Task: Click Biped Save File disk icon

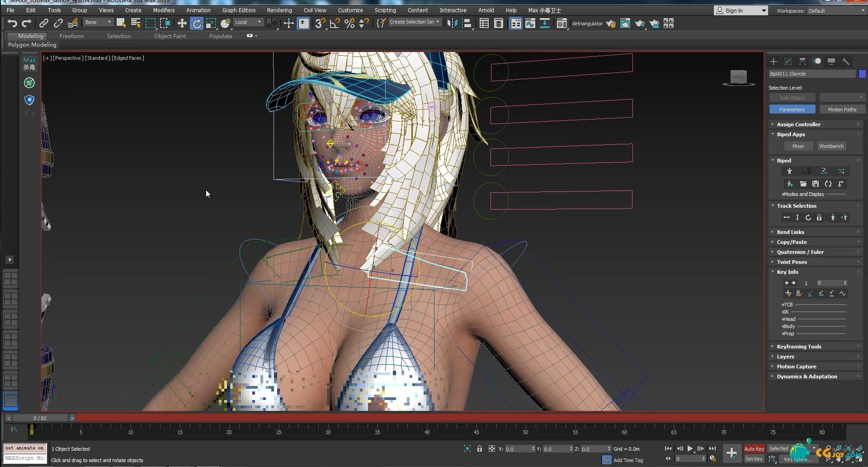Action: 816,184
